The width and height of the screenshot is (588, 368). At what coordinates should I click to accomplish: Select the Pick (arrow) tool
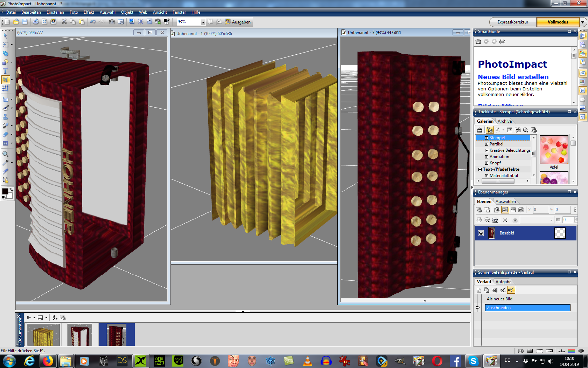pos(5,36)
